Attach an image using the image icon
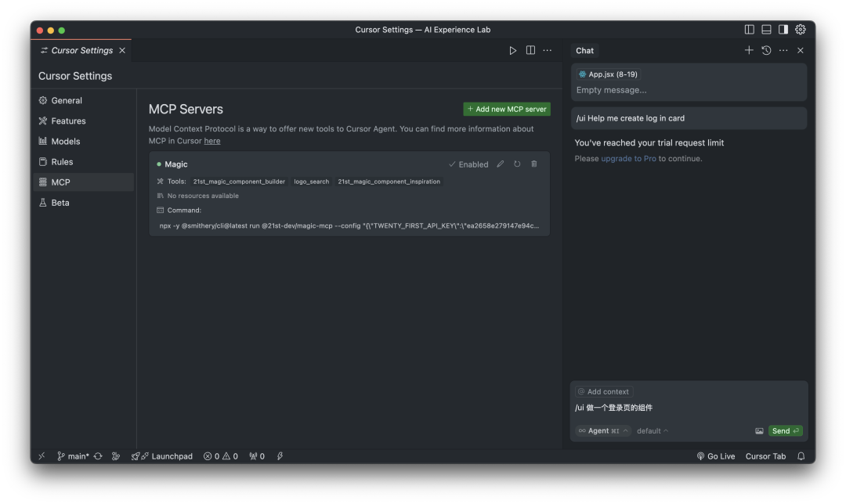 (759, 430)
